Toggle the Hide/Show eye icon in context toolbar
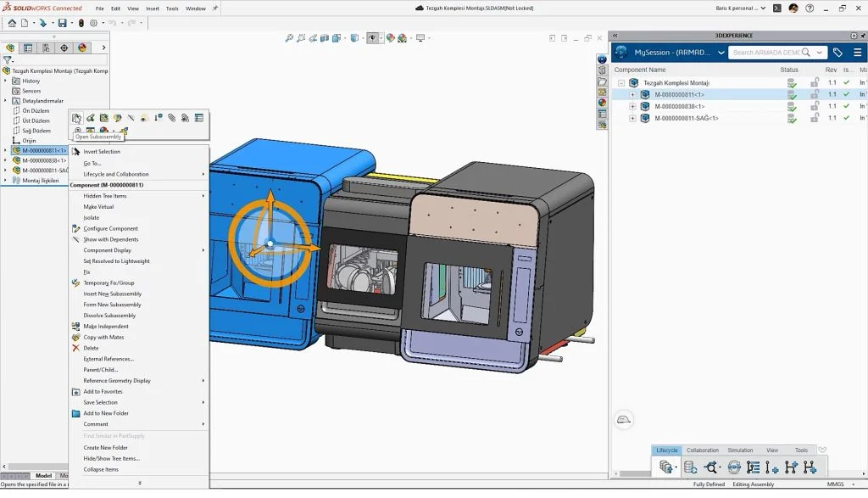Image resolution: width=868 pixels, height=498 pixels. click(144, 118)
